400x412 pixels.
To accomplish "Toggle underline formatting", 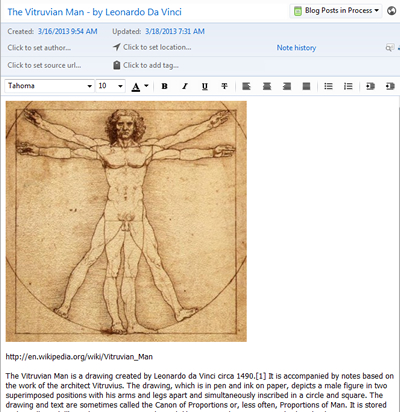I will click(x=205, y=86).
